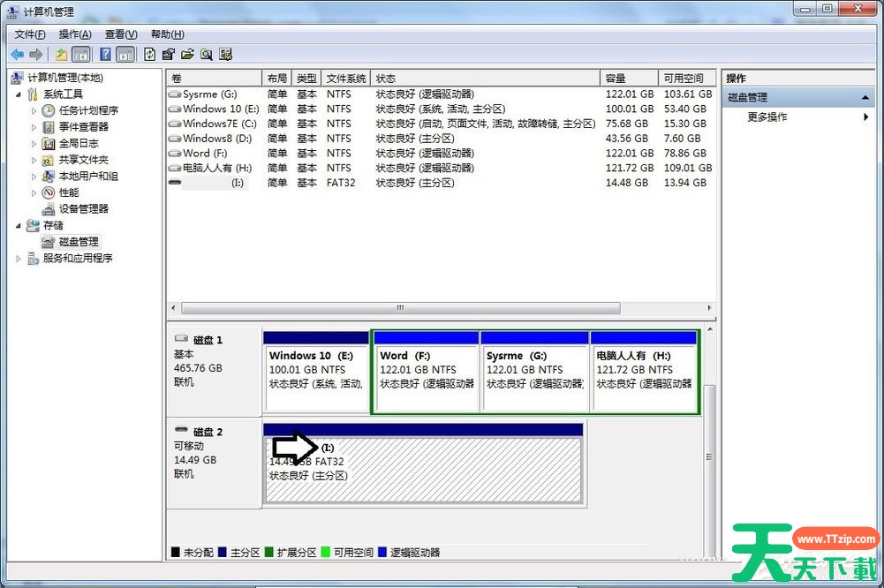Click the 容量 column header

(x=628, y=79)
